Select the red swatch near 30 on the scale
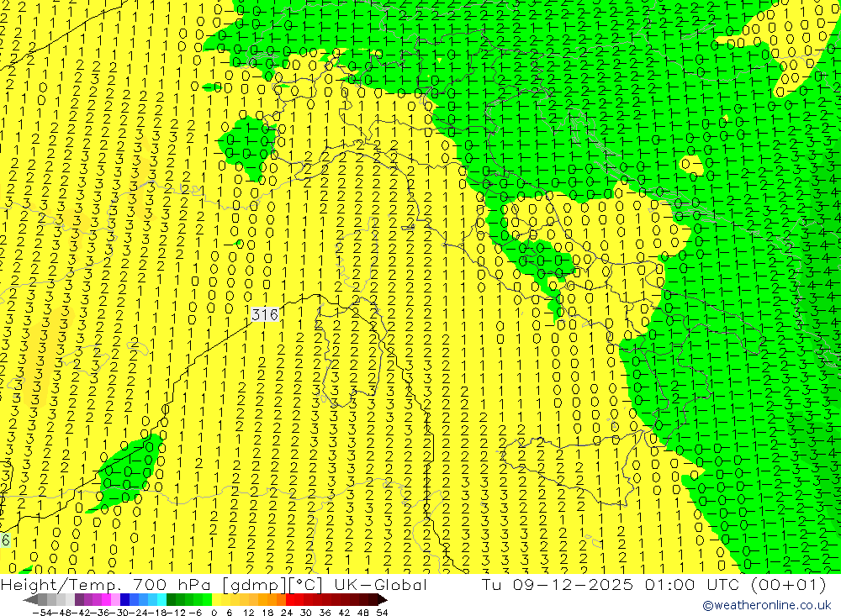Screen dimensions: 841x616 pyautogui.click(x=309, y=599)
